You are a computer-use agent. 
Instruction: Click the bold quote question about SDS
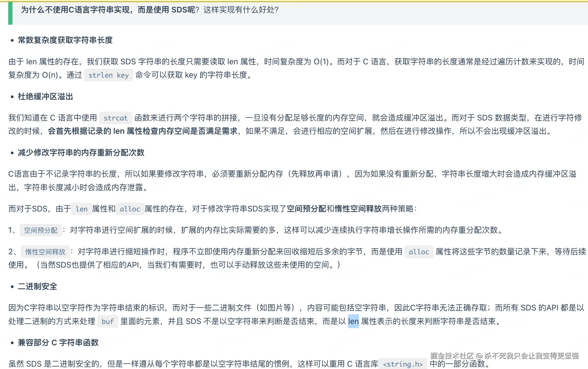(108, 10)
